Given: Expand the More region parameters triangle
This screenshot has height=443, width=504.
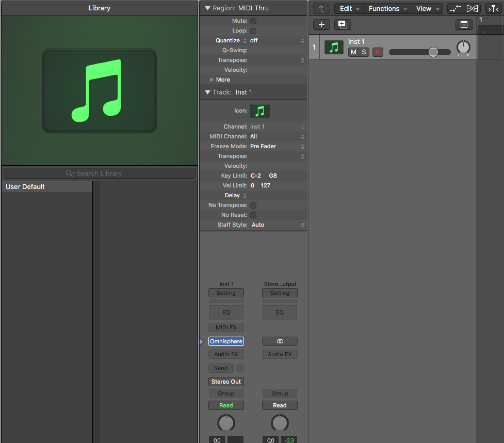Looking at the screenshot, I should (x=212, y=80).
